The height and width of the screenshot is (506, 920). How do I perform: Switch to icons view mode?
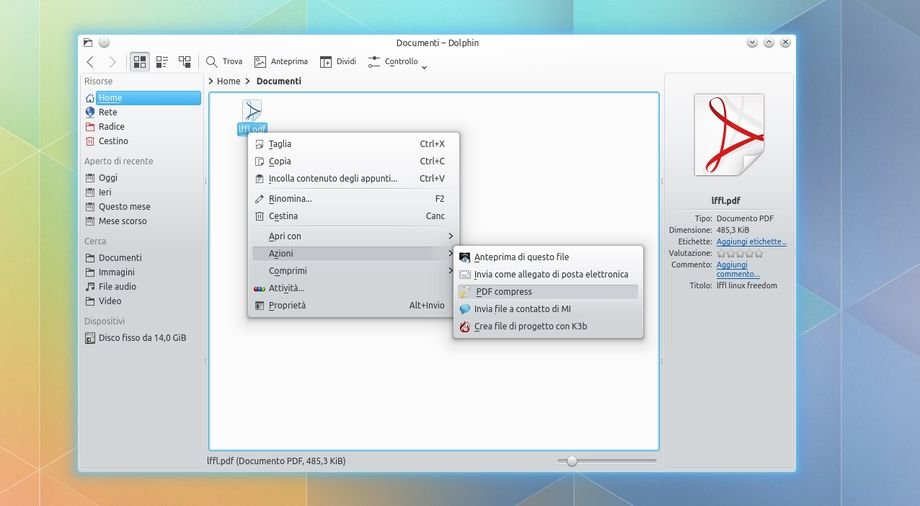[x=139, y=62]
